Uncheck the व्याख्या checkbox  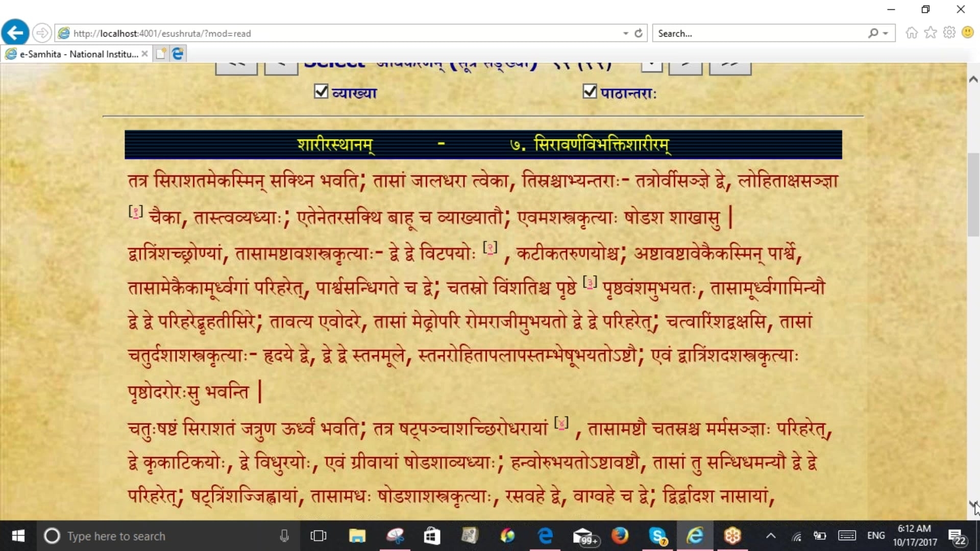321,92
